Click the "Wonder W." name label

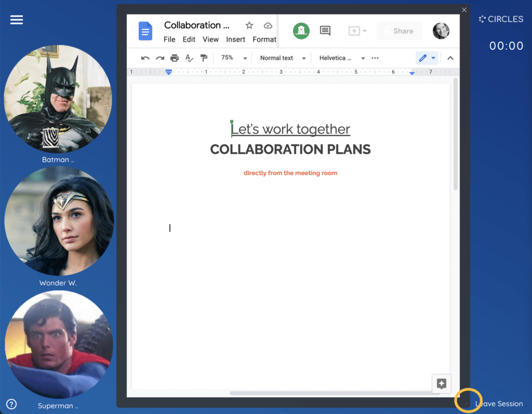(x=58, y=283)
